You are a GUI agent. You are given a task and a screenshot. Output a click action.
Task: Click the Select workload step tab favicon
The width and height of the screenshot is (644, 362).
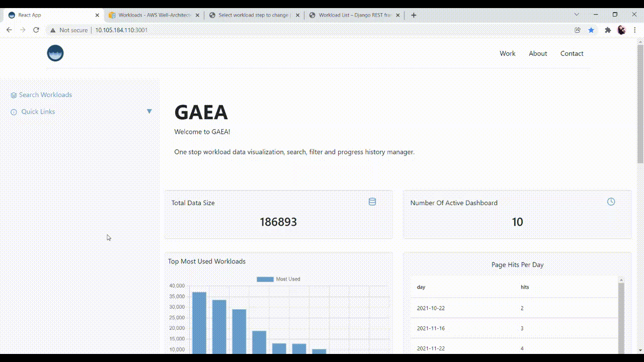pos(212,15)
